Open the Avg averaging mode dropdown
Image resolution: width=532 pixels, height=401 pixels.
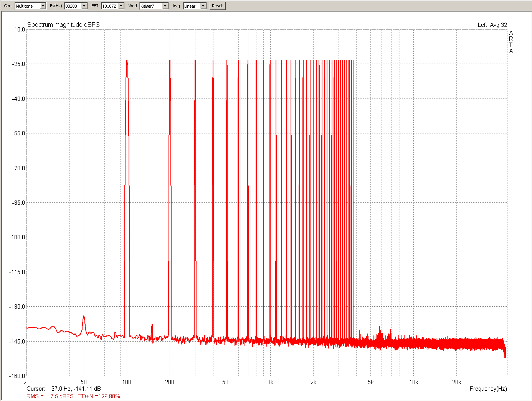tap(195, 6)
